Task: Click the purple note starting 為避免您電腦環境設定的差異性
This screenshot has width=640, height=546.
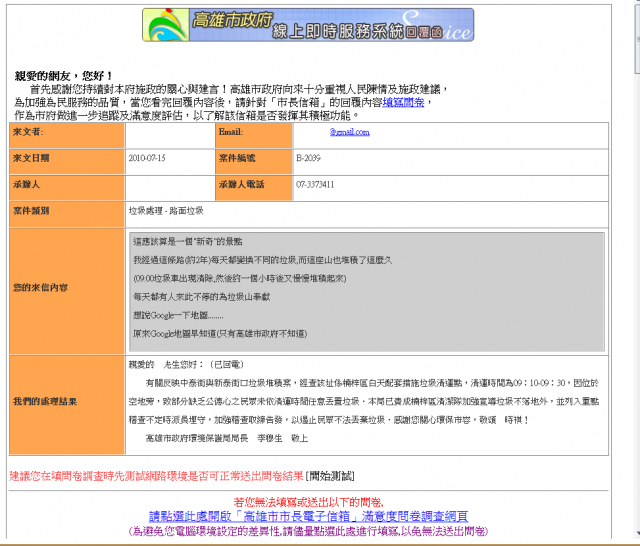Action: (x=308, y=531)
